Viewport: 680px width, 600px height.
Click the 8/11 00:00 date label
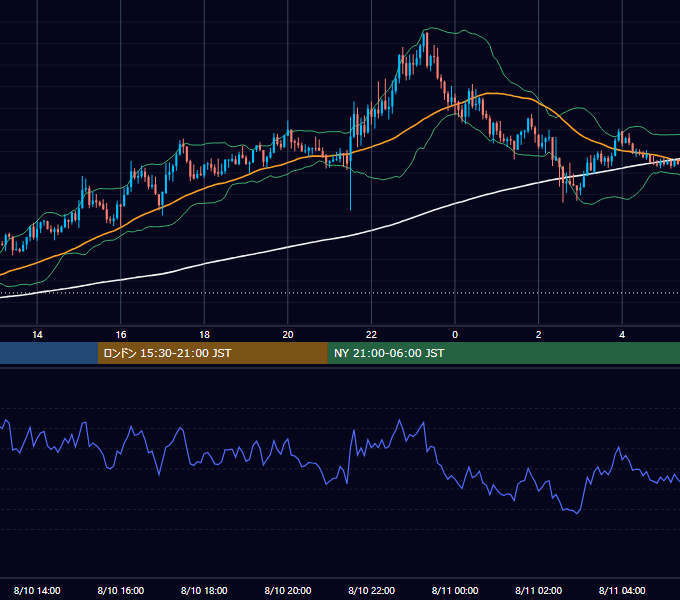(455, 590)
